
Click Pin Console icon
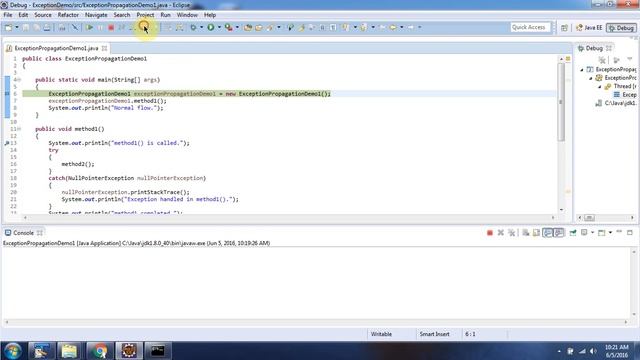click(x=573, y=233)
